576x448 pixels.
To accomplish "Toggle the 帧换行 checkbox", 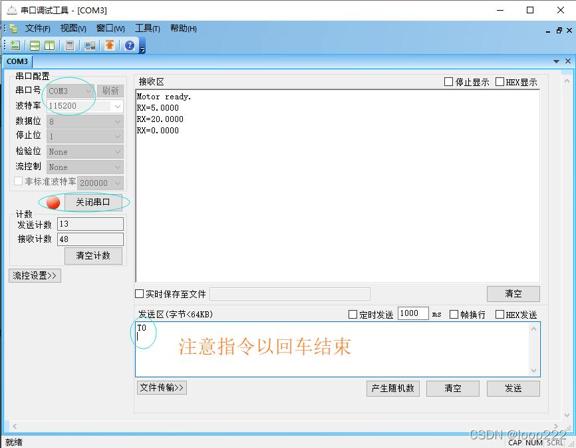I will pos(454,314).
